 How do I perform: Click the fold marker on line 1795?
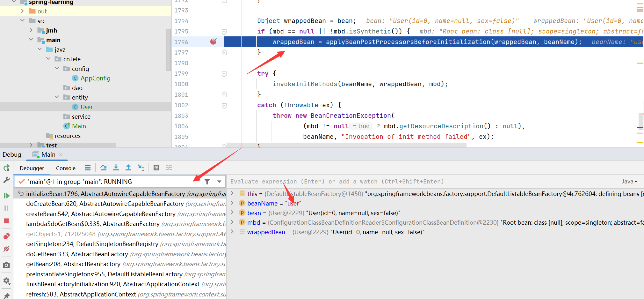click(224, 31)
